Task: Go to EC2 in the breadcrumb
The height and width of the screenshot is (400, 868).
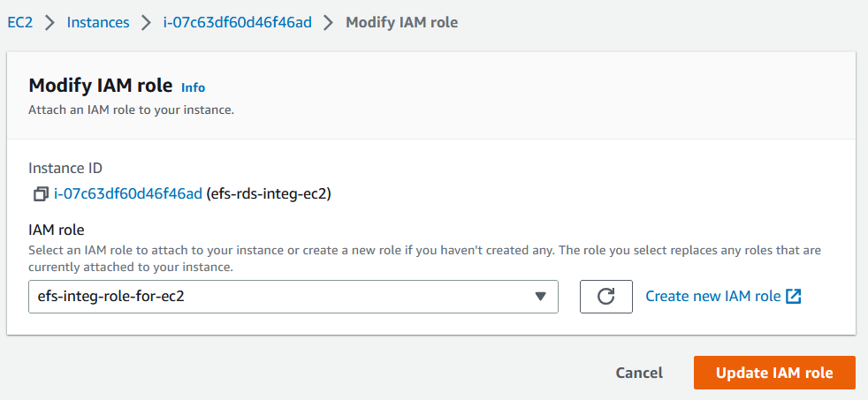Action: coord(19,22)
